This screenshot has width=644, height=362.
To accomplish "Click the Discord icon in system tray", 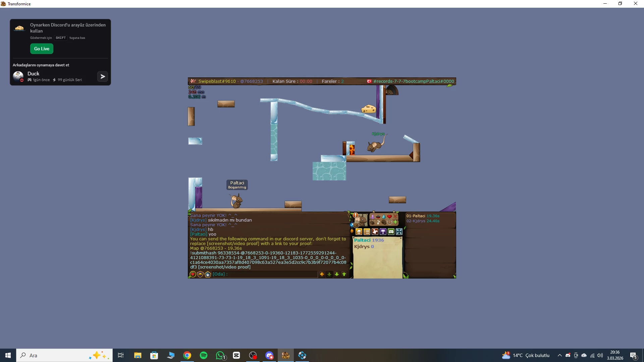I will 568,355.
